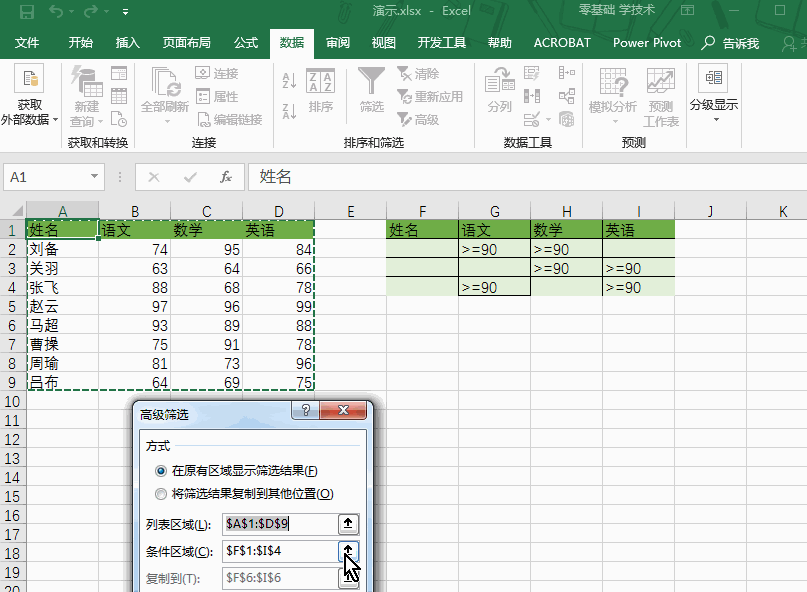Close the 高级筛选 dialog
The width and height of the screenshot is (807, 592).
tap(343, 410)
